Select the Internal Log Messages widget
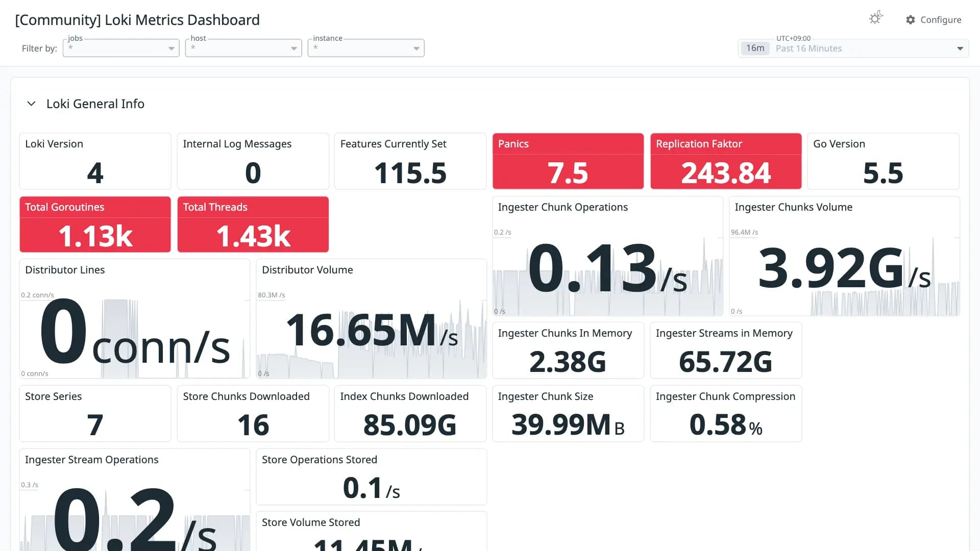The height and width of the screenshot is (551, 980). coord(253,161)
